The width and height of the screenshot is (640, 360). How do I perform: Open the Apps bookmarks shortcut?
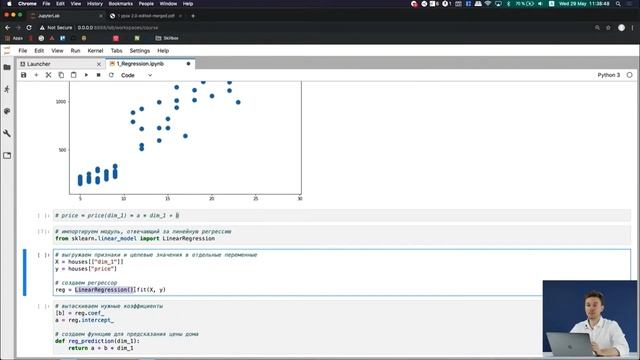pyautogui.click(x=13, y=38)
